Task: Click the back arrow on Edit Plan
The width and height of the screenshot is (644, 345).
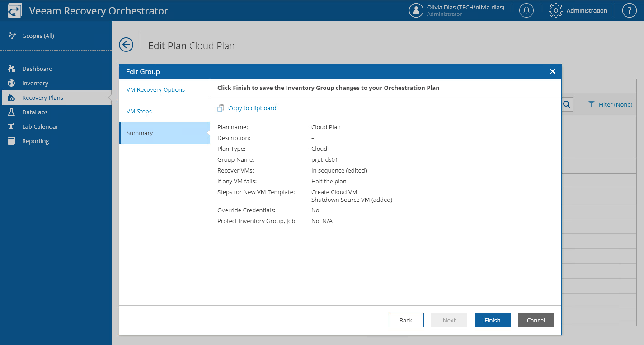Action: [x=126, y=45]
